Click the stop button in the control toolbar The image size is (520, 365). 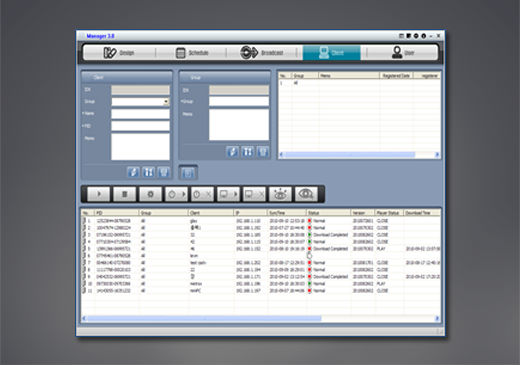(125, 194)
